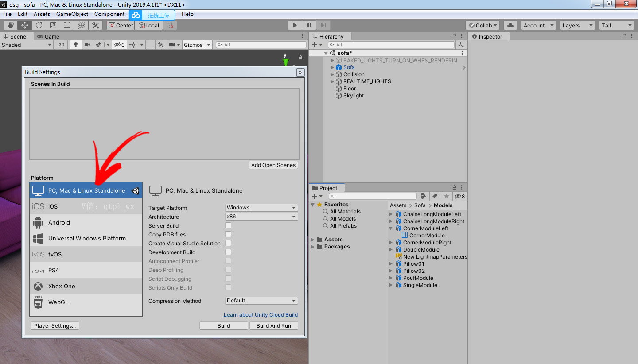Open Shaded draw mode dropdown
The height and width of the screenshot is (364, 638).
click(27, 45)
